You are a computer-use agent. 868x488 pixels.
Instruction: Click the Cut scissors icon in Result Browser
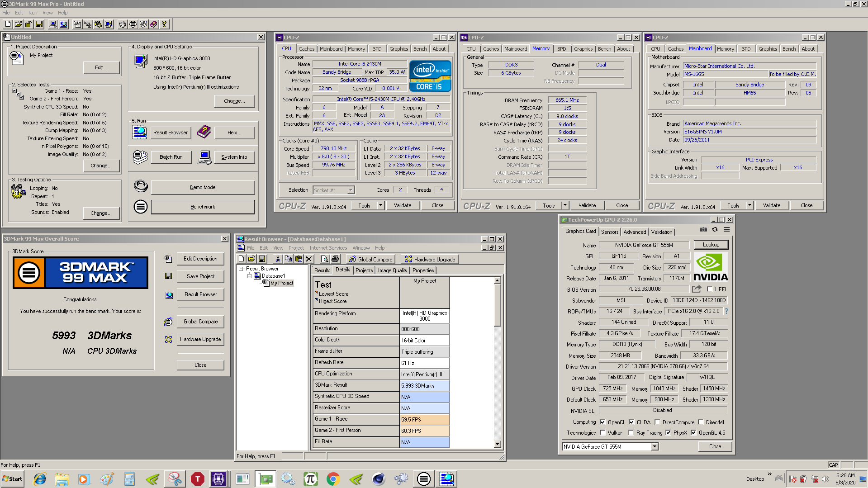click(278, 259)
